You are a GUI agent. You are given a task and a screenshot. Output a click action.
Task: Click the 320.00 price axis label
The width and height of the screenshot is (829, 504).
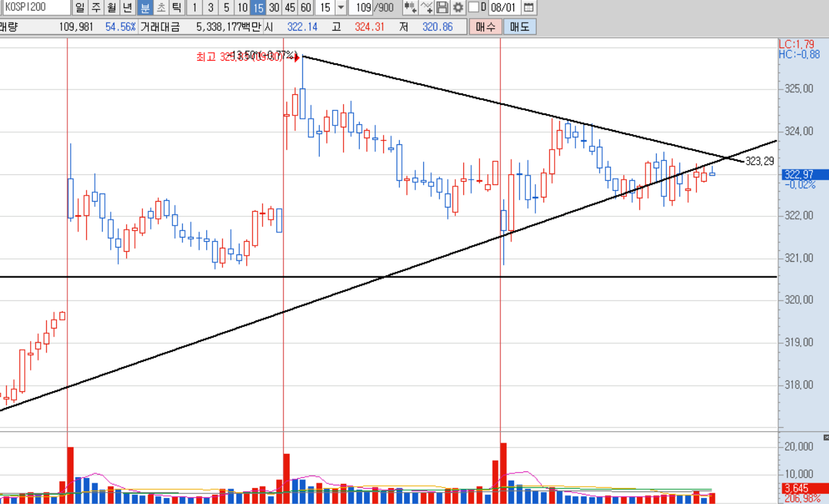click(x=799, y=300)
